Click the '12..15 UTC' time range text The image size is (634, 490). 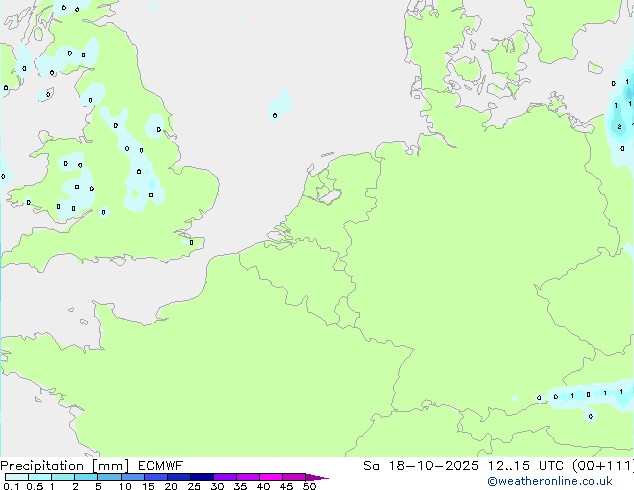coord(500,466)
